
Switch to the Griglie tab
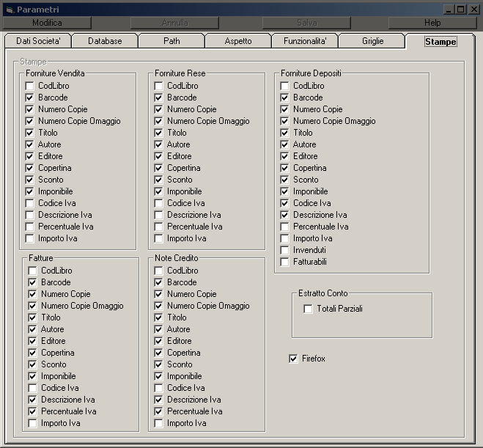coord(372,41)
